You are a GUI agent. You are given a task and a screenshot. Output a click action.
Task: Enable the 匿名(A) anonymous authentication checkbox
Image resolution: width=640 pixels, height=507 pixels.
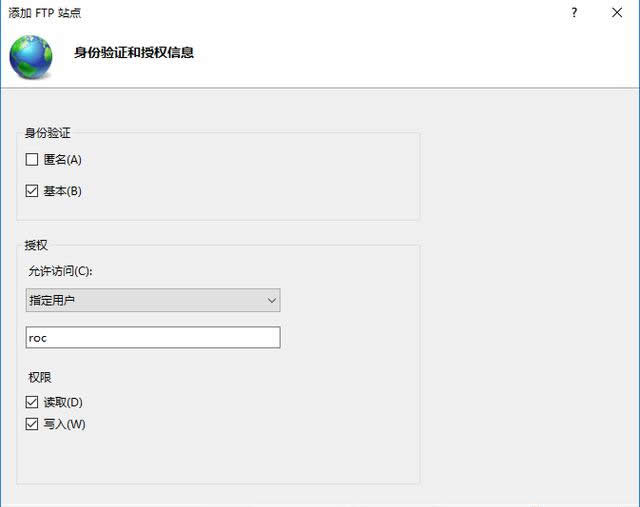point(32,159)
